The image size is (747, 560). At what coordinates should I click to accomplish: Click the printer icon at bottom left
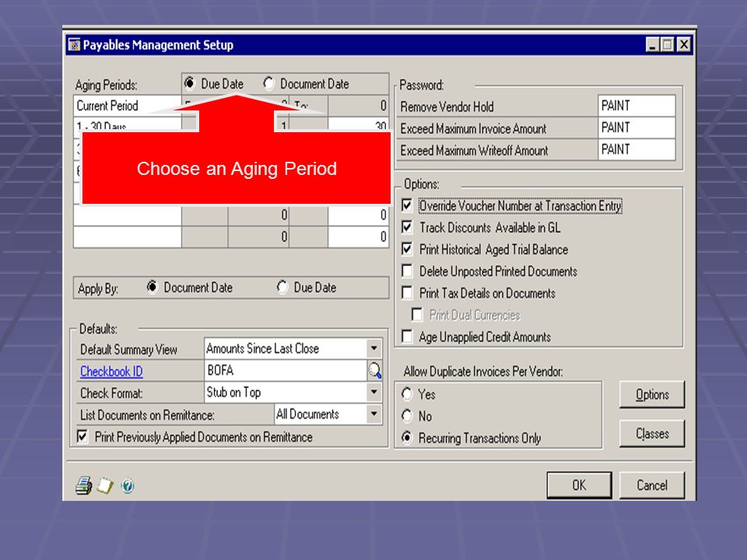(x=84, y=485)
